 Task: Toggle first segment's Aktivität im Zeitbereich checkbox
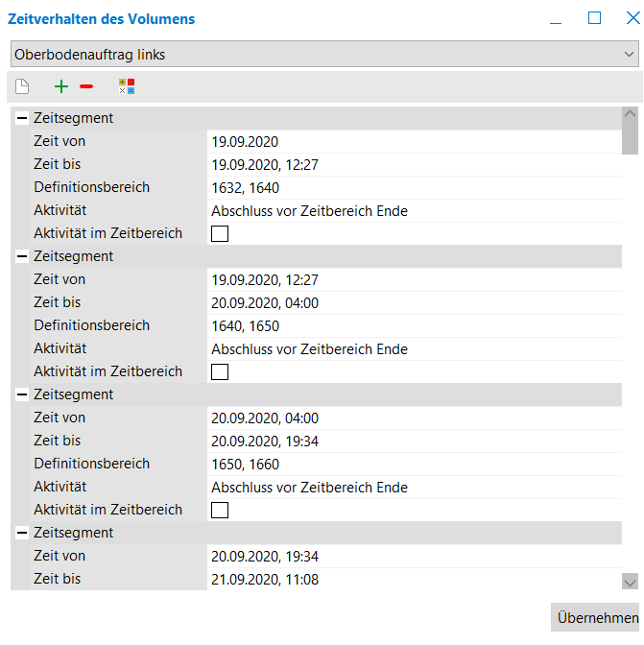coord(220,233)
